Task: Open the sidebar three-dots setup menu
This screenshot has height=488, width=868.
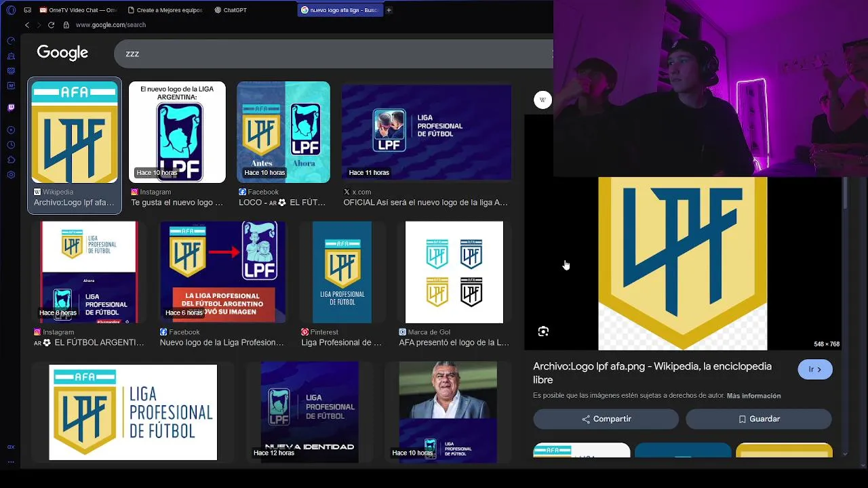Action: [x=11, y=462]
